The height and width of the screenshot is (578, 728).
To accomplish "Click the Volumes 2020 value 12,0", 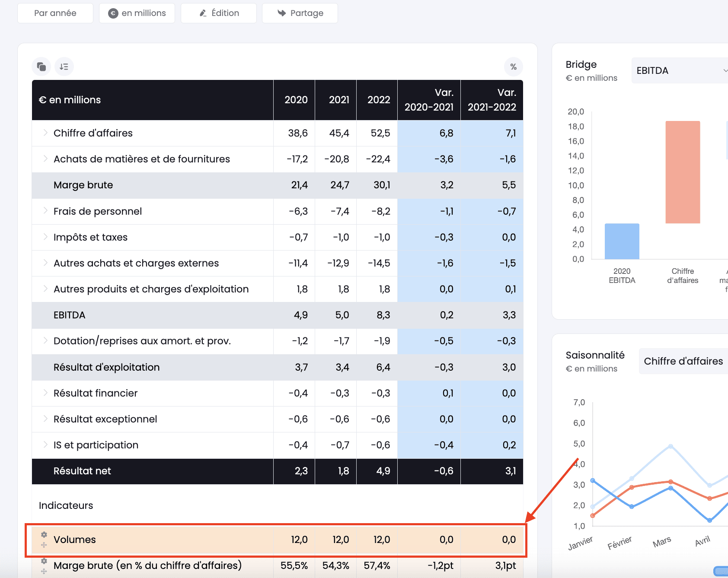I will coord(299,540).
